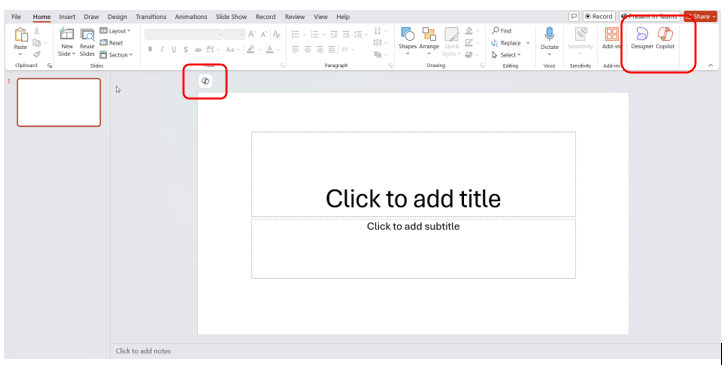Switch to the Insert tab
728x368 pixels.
(x=67, y=17)
